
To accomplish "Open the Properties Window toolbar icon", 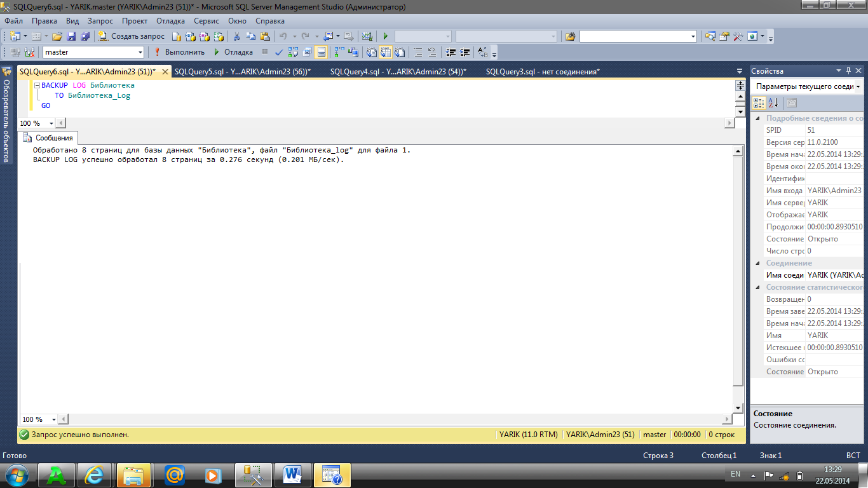I will [724, 36].
